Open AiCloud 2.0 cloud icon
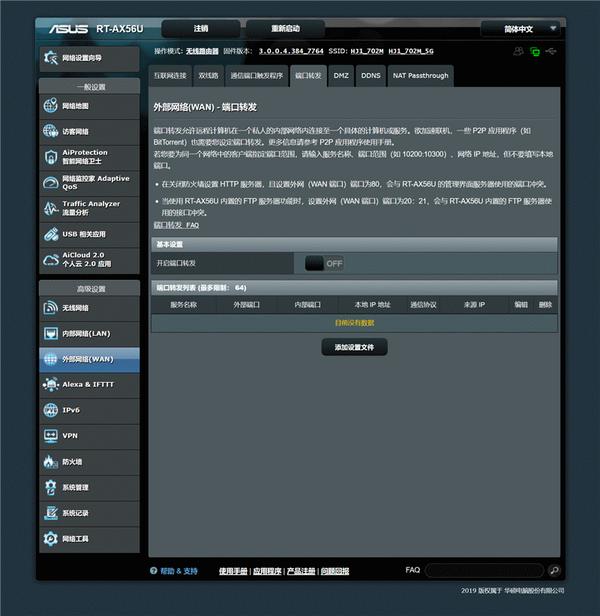 [x=51, y=260]
